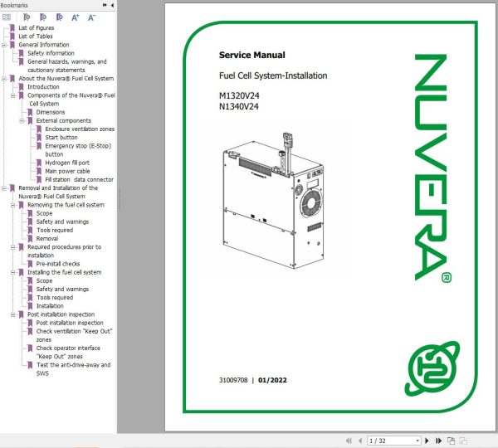
Task: Collapse the Post installation inspection parent node
Action: (x=13, y=315)
